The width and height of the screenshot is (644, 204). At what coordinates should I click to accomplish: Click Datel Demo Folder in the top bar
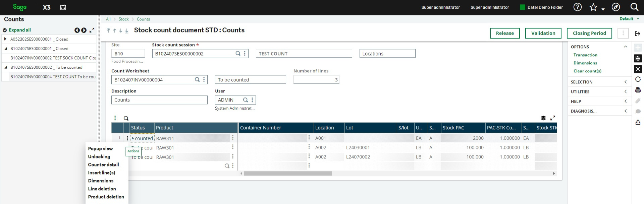[x=541, y=7]
